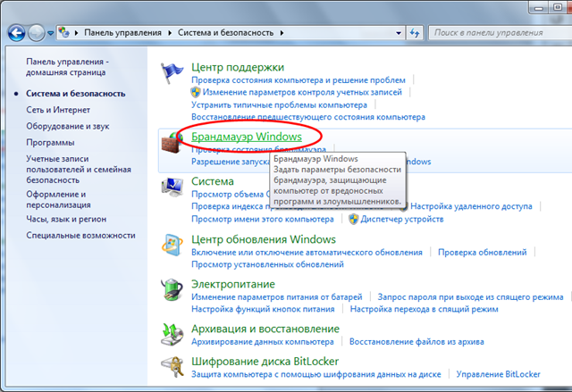Expand chevron after Система и безопасность breadcrumb
Image resolution: width=572 pixels, height=392 pixels.
click(x=282, y=33)
